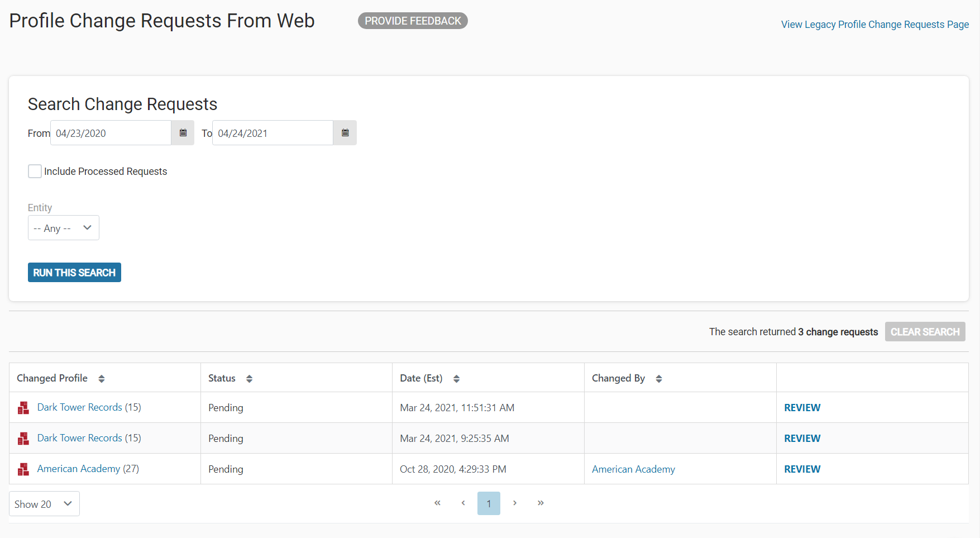Open the From date calendar picker

click(183, 133)
